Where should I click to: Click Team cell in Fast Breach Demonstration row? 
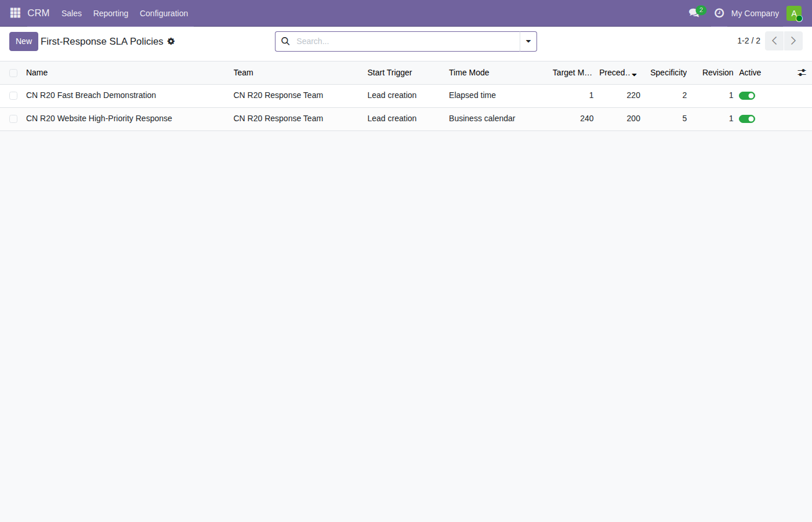click(x=278, y=95)
